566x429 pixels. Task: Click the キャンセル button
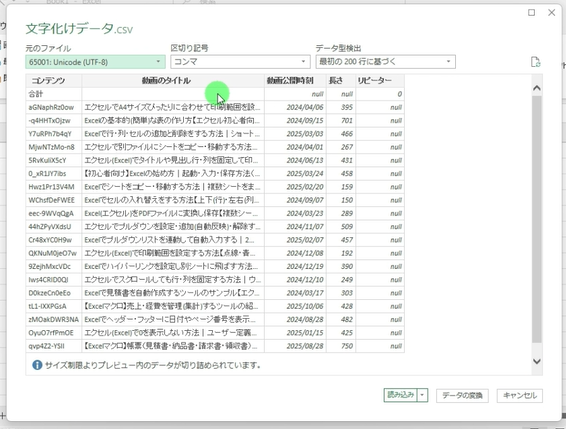pos(520,395)
